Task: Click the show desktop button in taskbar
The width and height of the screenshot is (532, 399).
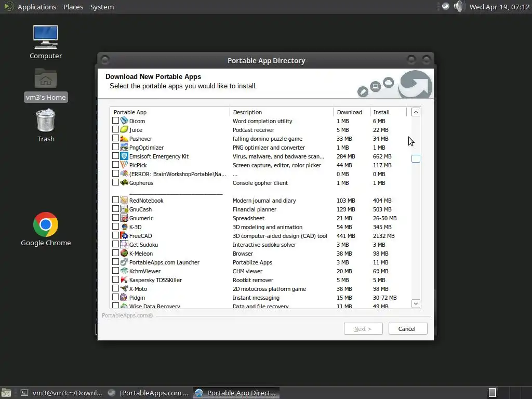Action: pos(6,393)
